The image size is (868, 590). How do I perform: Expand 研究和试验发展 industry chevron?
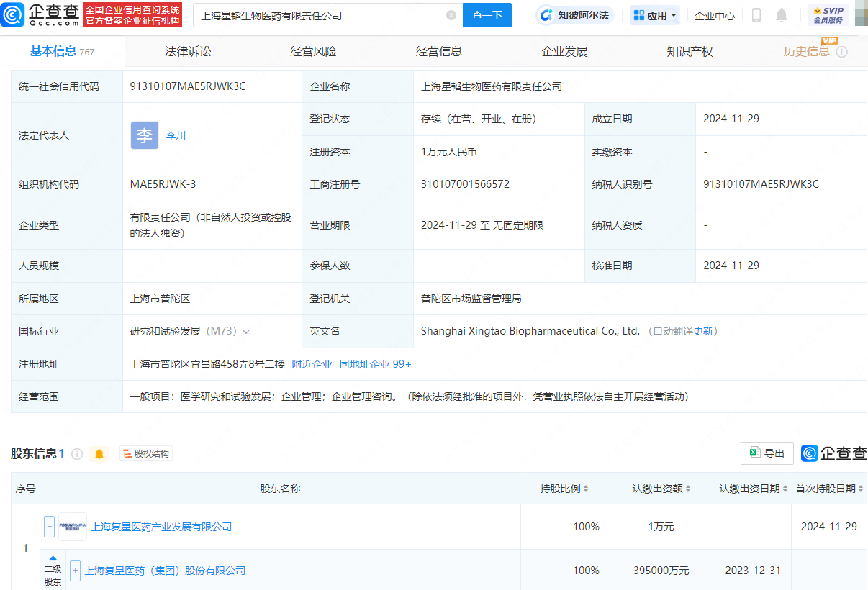coord(246,332)
